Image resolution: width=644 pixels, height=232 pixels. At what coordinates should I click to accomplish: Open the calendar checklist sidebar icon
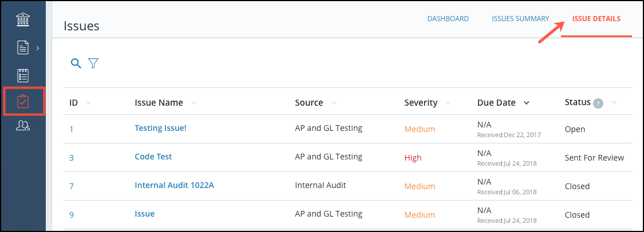pos(22,76)
